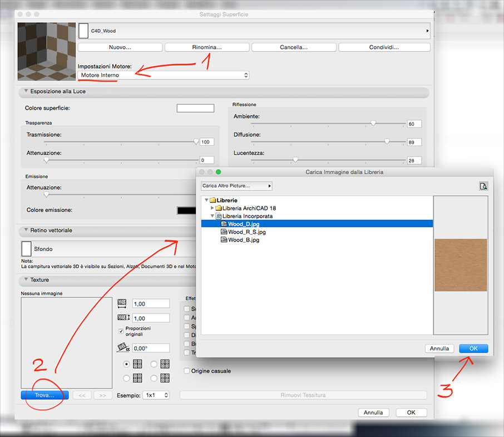Click the texture horizontal size icon

pos(123,304)
